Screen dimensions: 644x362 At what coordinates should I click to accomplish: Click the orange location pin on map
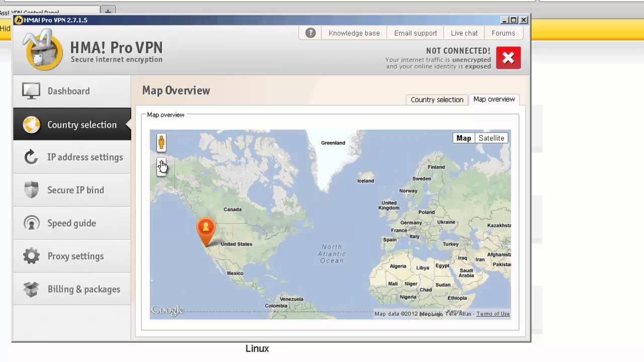coord(205,232)
